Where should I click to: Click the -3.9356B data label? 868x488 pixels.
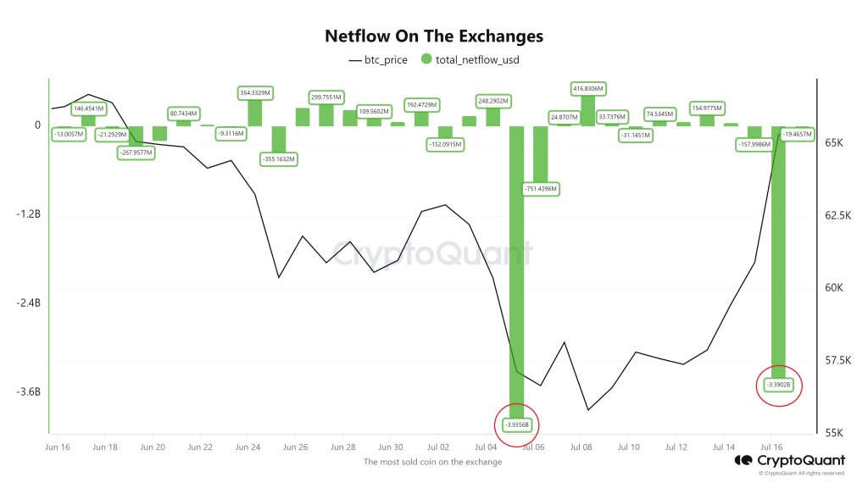coord(516,424)
